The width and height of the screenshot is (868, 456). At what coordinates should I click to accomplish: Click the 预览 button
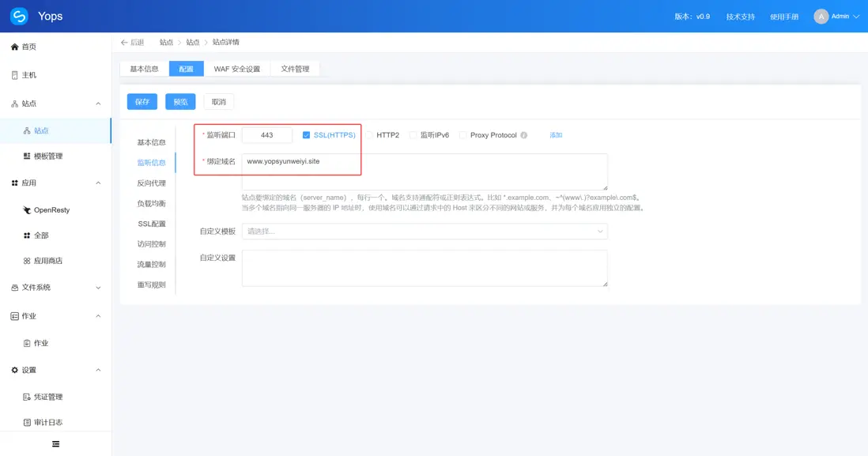[x=180, y=102]
